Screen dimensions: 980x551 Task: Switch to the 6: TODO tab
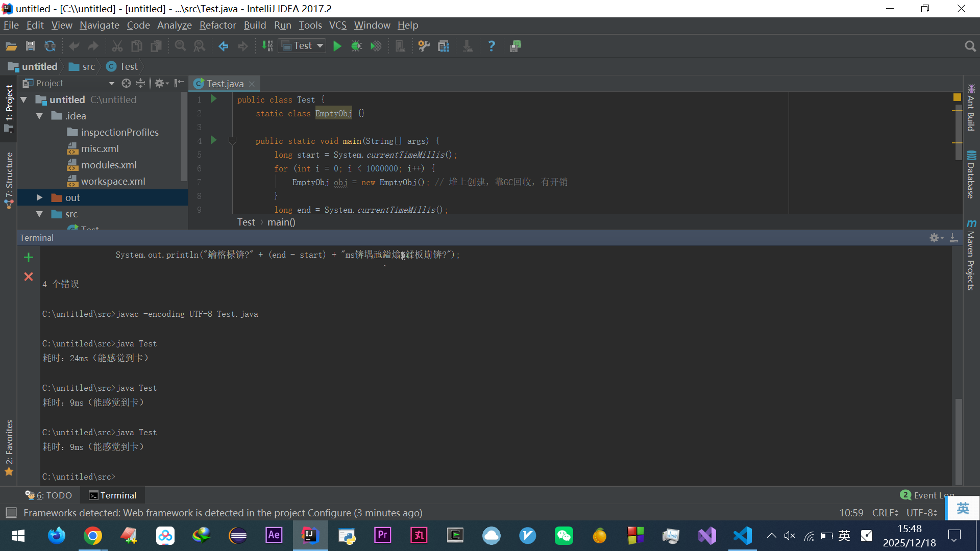click(49, 495)
